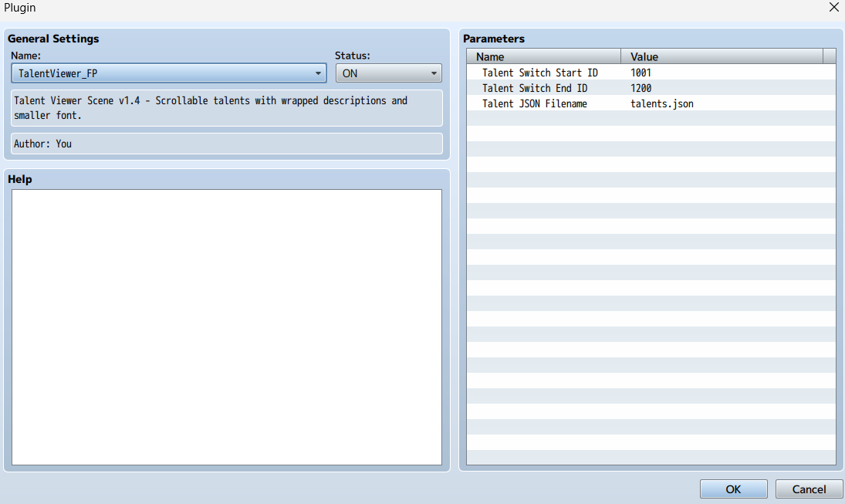Select the Talent Switch Start ID parameter

click(539, 73)
